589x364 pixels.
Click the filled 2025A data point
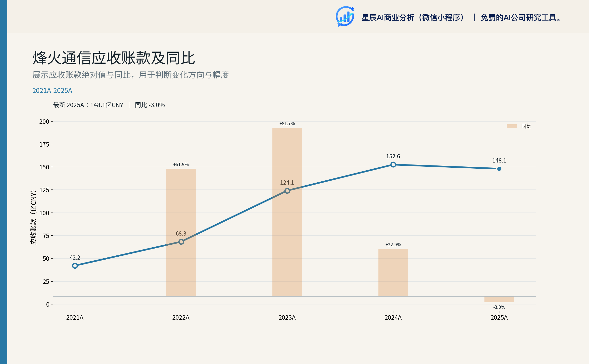click(x=499, y=169)
